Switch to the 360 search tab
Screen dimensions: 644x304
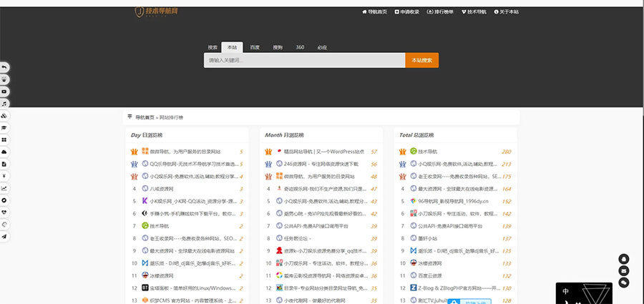[300, 47]
